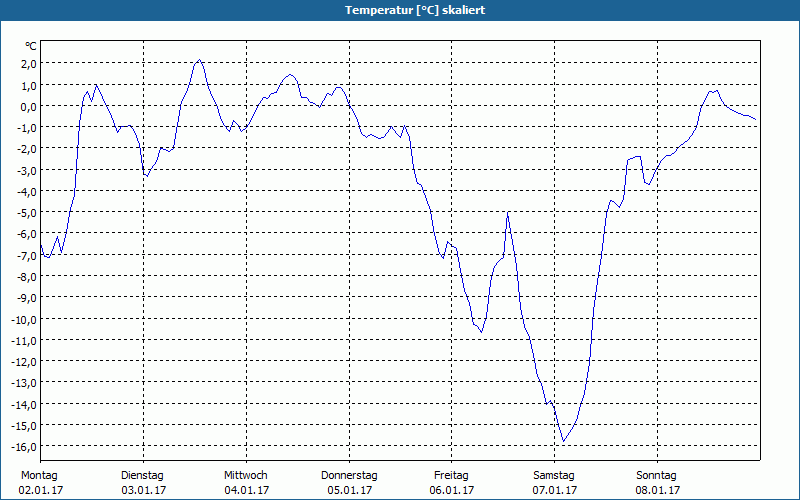Select the 02.01.17 date label
The image size is (800, 500).
point(41,490)
